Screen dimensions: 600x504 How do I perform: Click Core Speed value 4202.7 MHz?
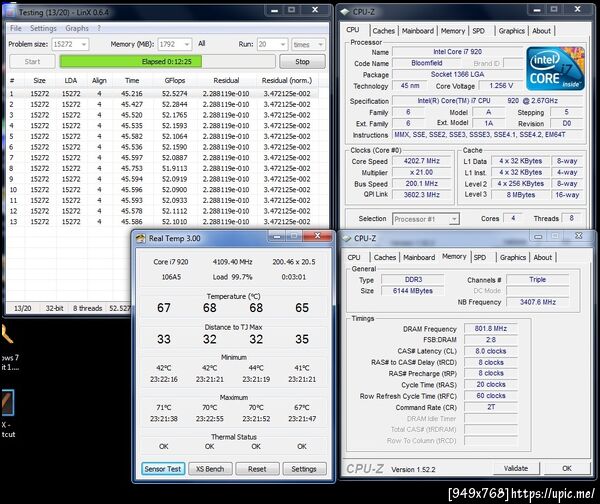pyautogui.click(x=422, y=161)
